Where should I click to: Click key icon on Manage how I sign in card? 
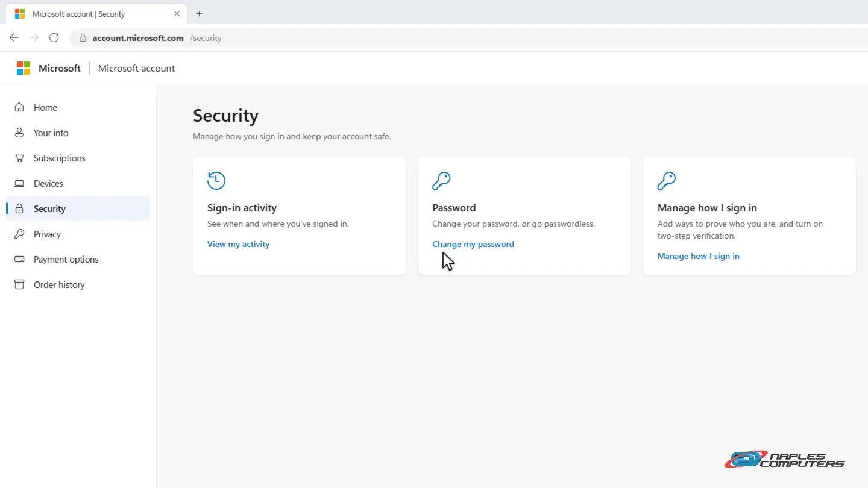pyautogui.click(x=667, y=180)
